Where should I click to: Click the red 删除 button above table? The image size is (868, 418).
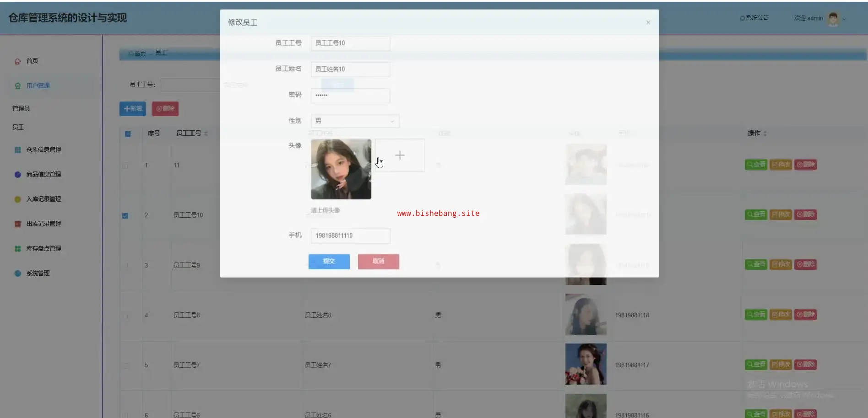(x=165, y=109)
